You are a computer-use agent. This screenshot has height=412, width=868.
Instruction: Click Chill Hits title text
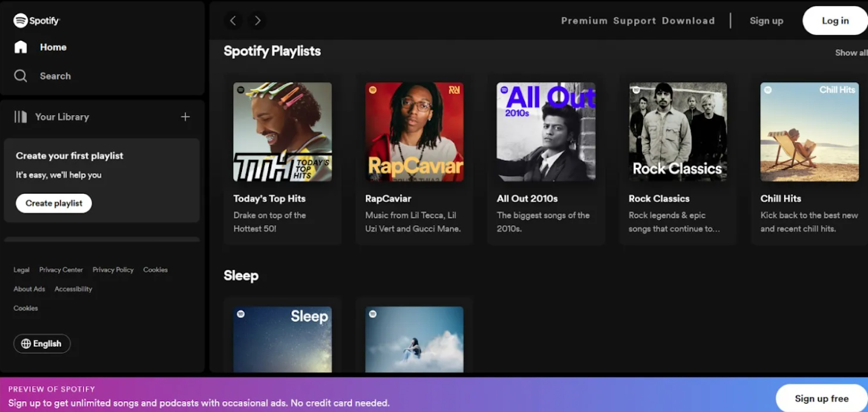(x=781, y=199)
